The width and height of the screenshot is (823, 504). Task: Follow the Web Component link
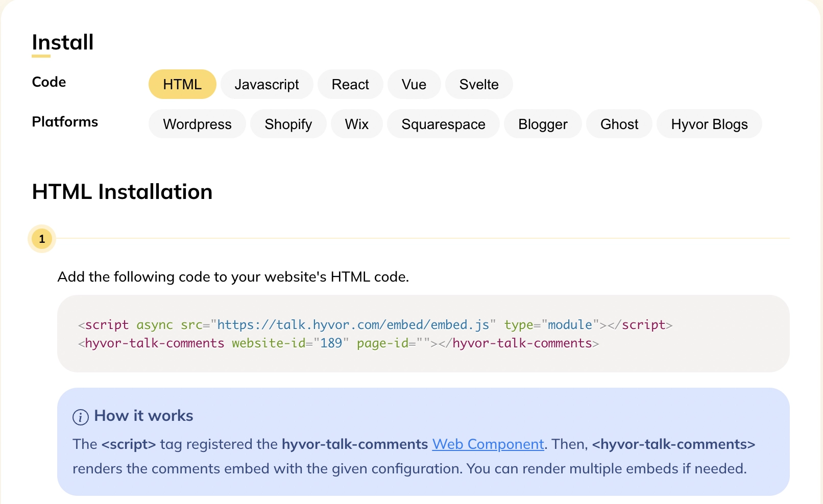tap(488, 444)
